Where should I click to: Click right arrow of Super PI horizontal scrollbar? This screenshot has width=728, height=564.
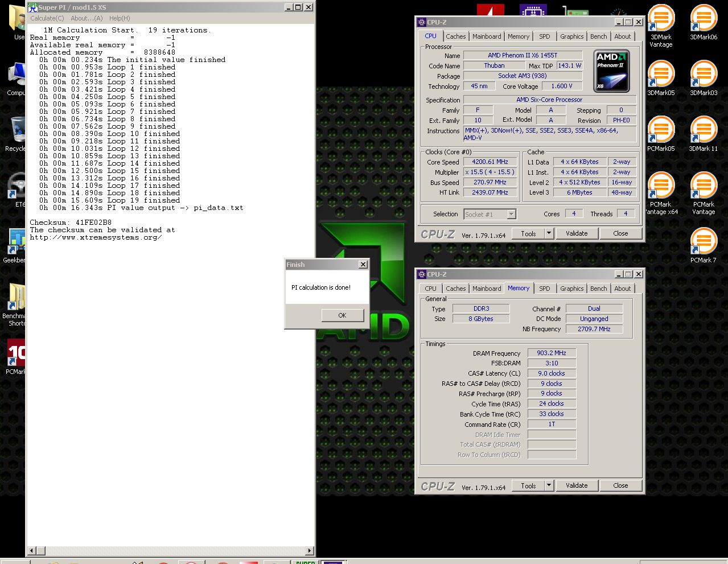310,550
